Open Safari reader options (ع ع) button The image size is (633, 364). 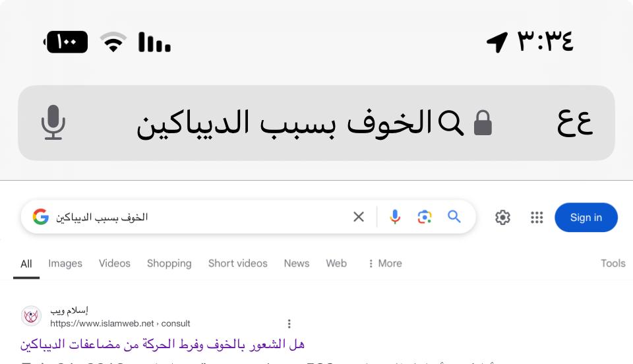click(574, 123)
